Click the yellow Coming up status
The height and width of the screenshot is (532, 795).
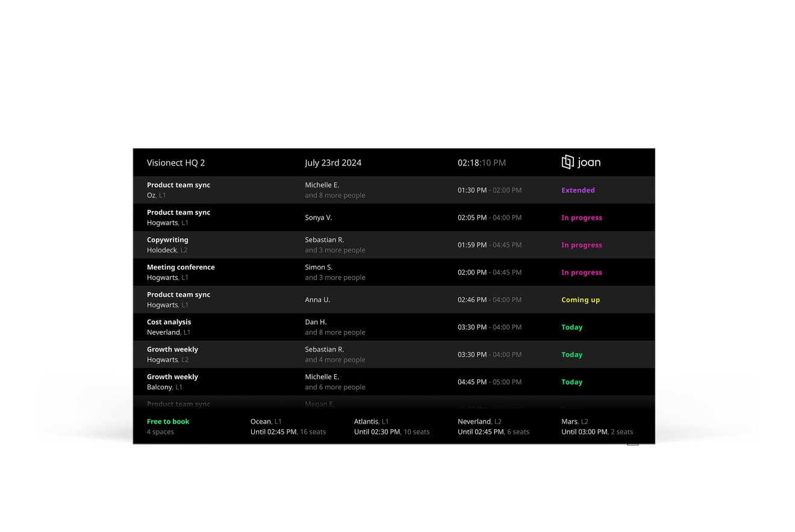(x=580, y=300)
